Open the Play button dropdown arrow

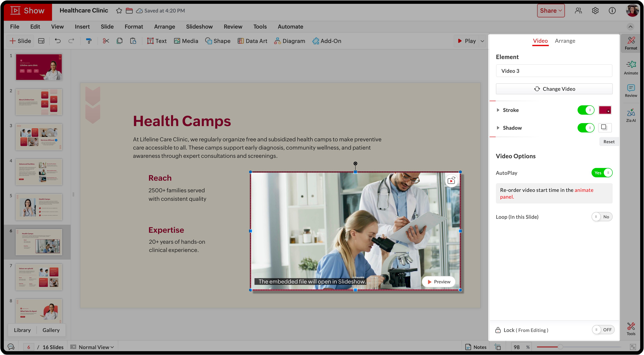pyautogui.click(x=482, y=41)
